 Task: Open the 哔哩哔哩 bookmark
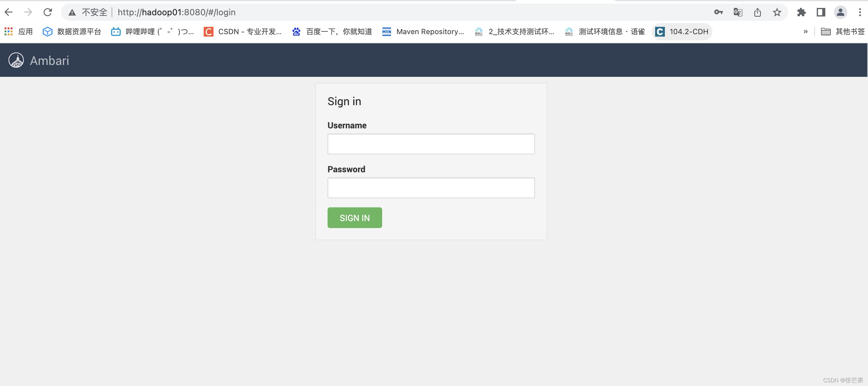click(152, 32)
